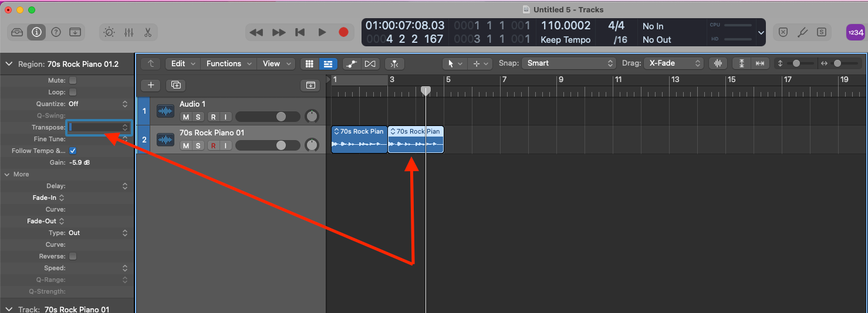Click the Transpose input field
The width and height of the screenshot is (868, 313).
99,127
